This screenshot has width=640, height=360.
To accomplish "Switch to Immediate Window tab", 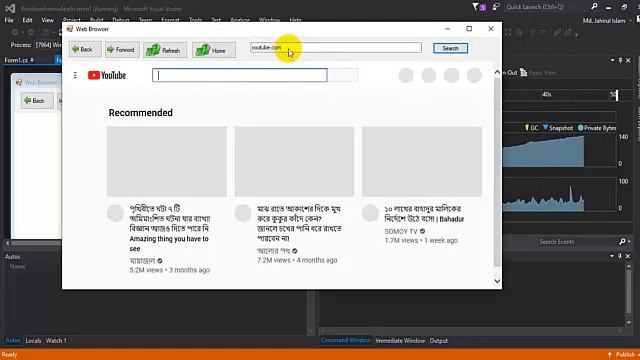I will pyautogui.click(x=400, y=340).
